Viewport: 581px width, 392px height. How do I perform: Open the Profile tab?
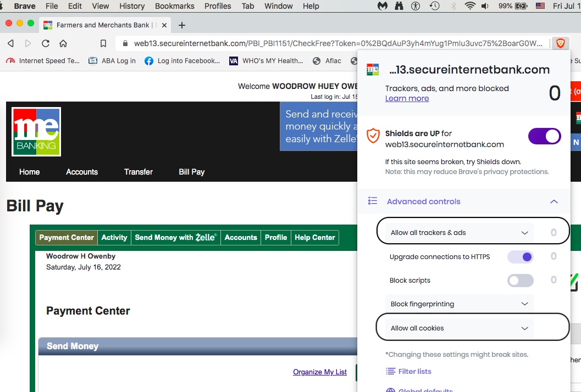pyautogui.click(x=276, y=238)
